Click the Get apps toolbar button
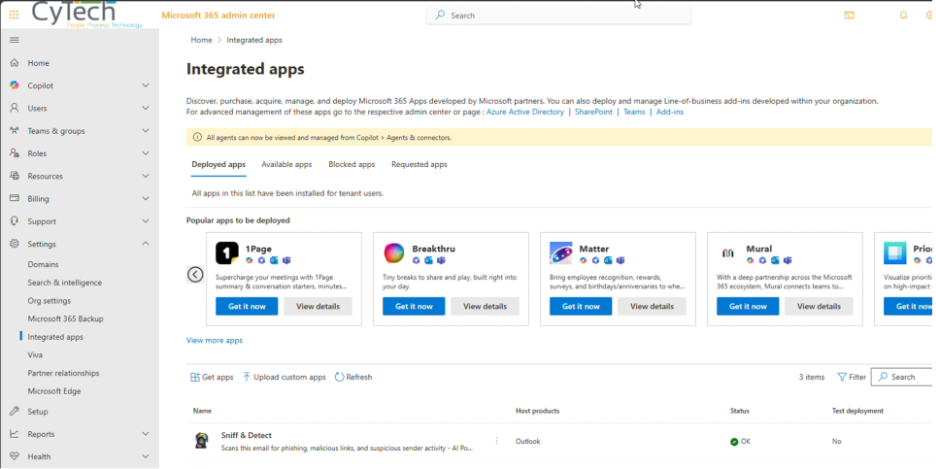The height and width of the screenshot is (469, 936). [x=212, y=377]
